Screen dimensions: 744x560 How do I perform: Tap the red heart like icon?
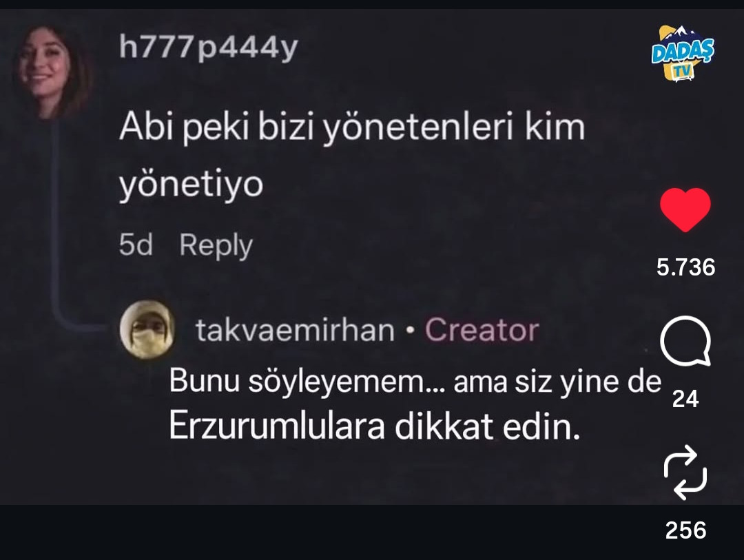pos(685,209)
